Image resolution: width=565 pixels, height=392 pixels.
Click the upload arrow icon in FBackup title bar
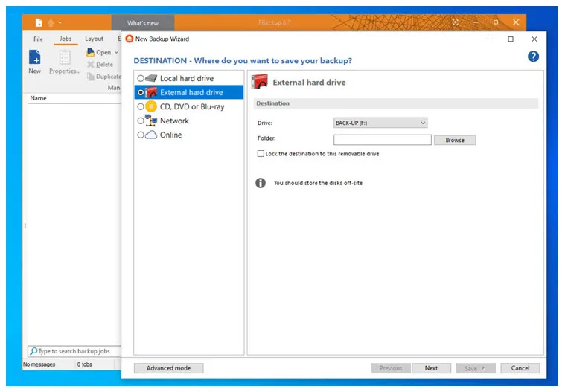coord(51,22)
